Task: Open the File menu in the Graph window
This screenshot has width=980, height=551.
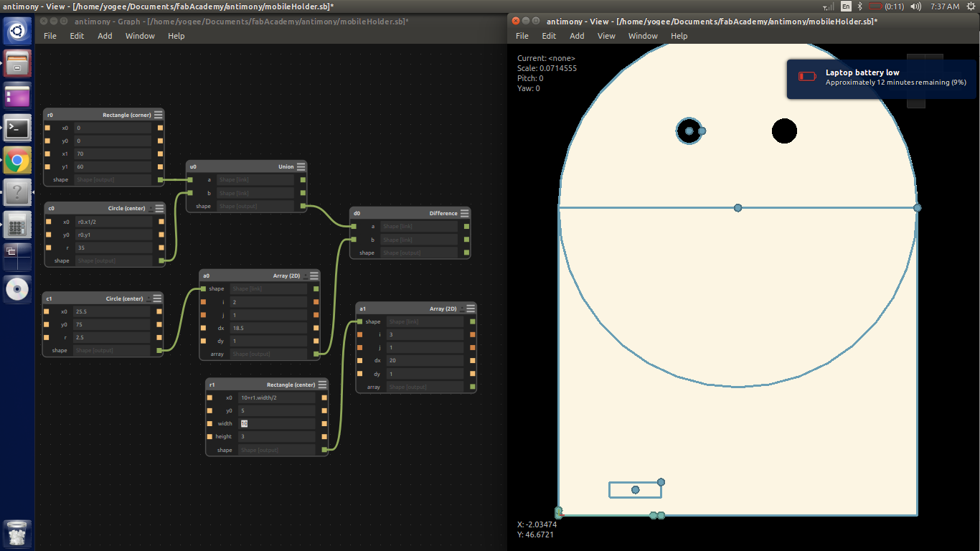Action: [50, 36]
